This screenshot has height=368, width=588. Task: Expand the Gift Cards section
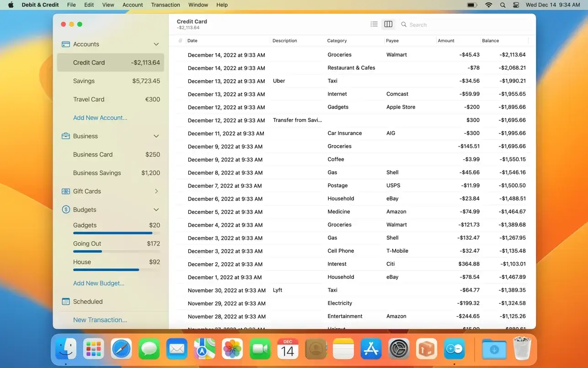click(156, 191)
